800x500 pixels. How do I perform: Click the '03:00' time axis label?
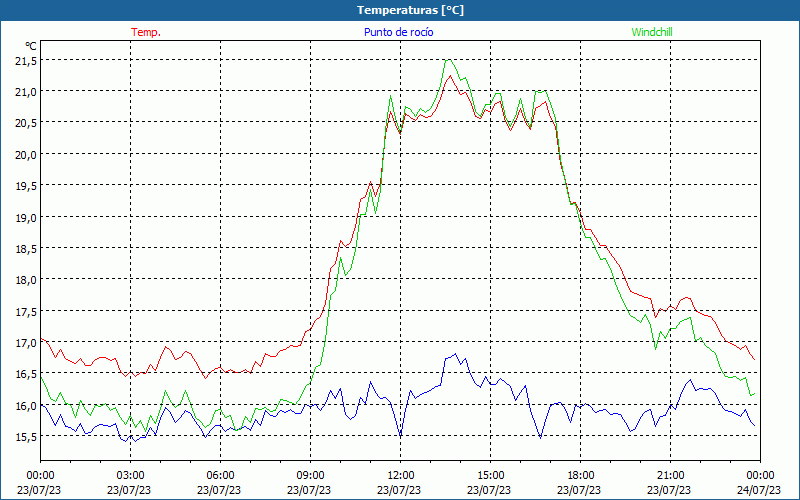tap(131, 476)
